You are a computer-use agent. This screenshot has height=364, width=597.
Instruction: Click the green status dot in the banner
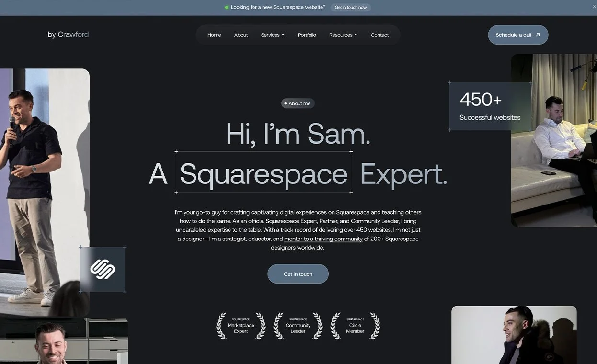(227, 7)
